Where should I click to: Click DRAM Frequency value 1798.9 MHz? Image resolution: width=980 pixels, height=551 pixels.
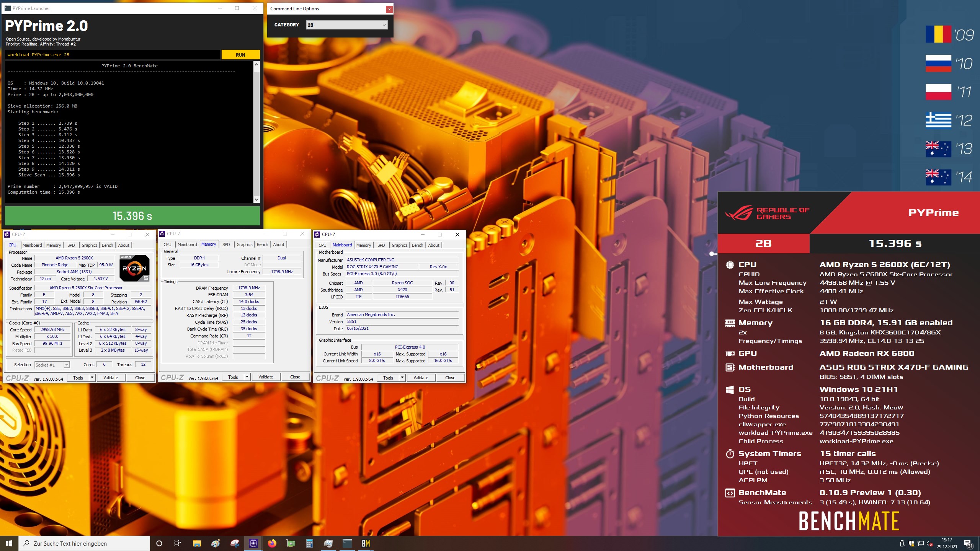click(x=249, y=288)
